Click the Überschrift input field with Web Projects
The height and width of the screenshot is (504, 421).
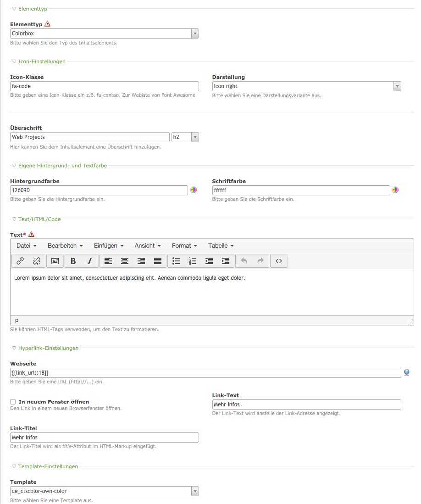(90, 137)
